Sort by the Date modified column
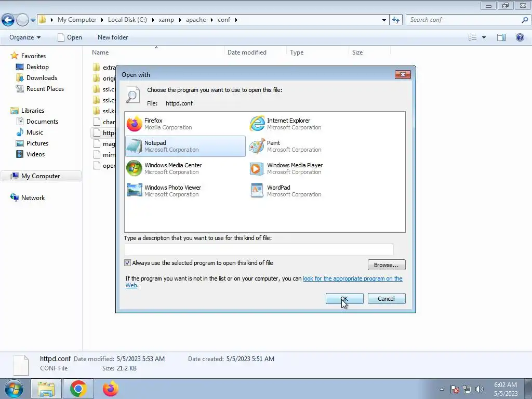 [x=247, y=52]
